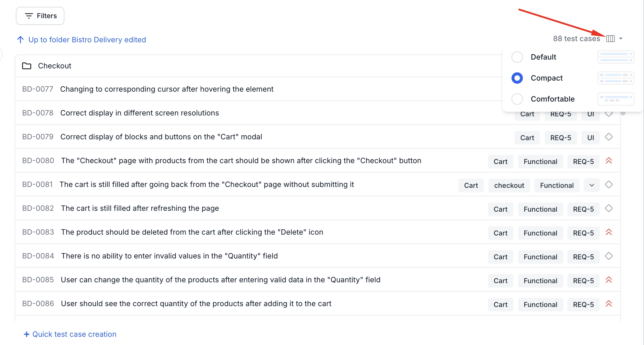The height and width of the screenshot is (345, 644).
Task: Click the column layout icon next to "88 test cases"
Action: tap(610, 39)
